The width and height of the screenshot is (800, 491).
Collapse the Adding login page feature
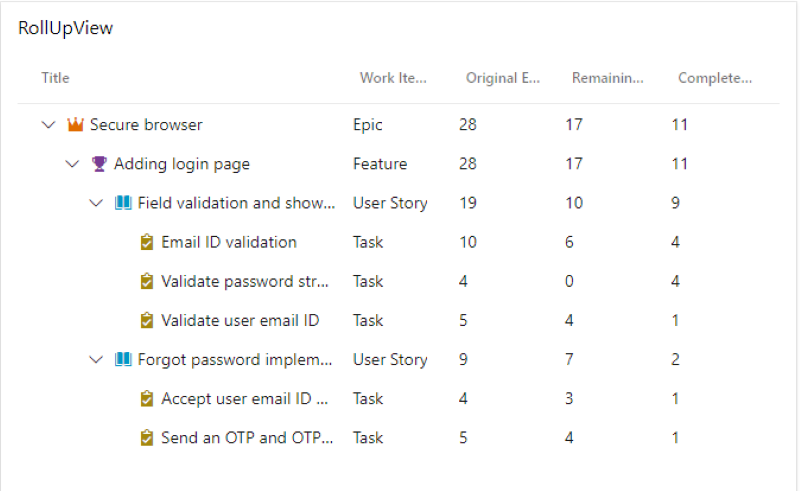click(x=71, y=164)
